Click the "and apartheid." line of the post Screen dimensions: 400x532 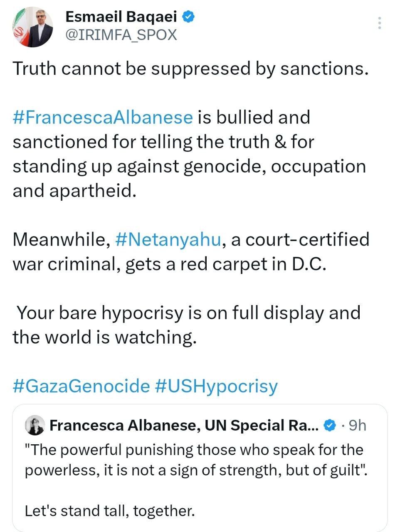click(x=75, y=191)
